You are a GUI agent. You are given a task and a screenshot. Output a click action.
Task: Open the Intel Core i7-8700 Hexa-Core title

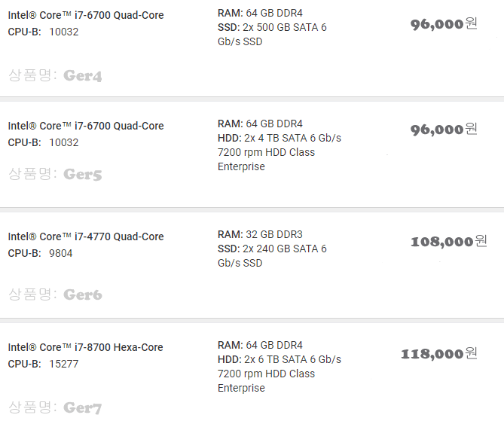click(x=86, y=347)
